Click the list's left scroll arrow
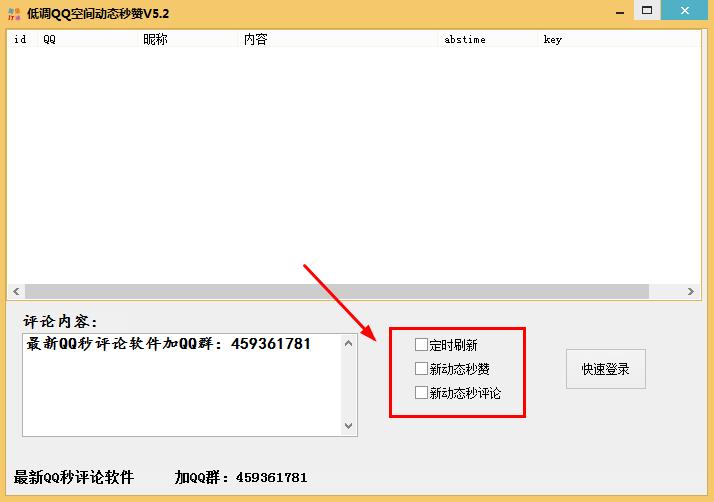 pos(17,291)
